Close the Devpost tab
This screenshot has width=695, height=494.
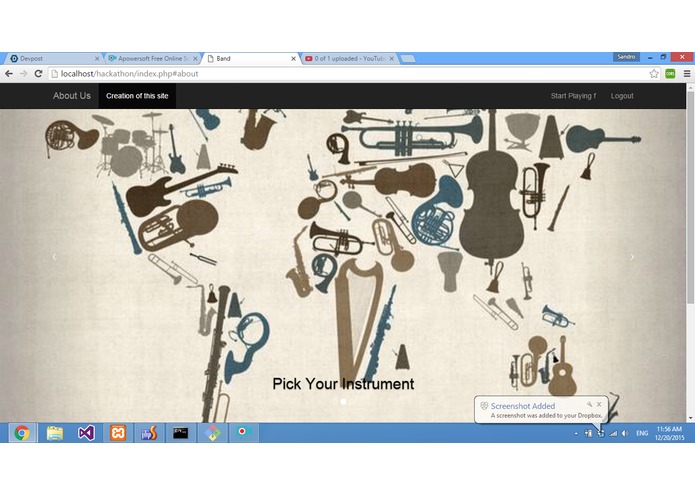click(97, 58)
